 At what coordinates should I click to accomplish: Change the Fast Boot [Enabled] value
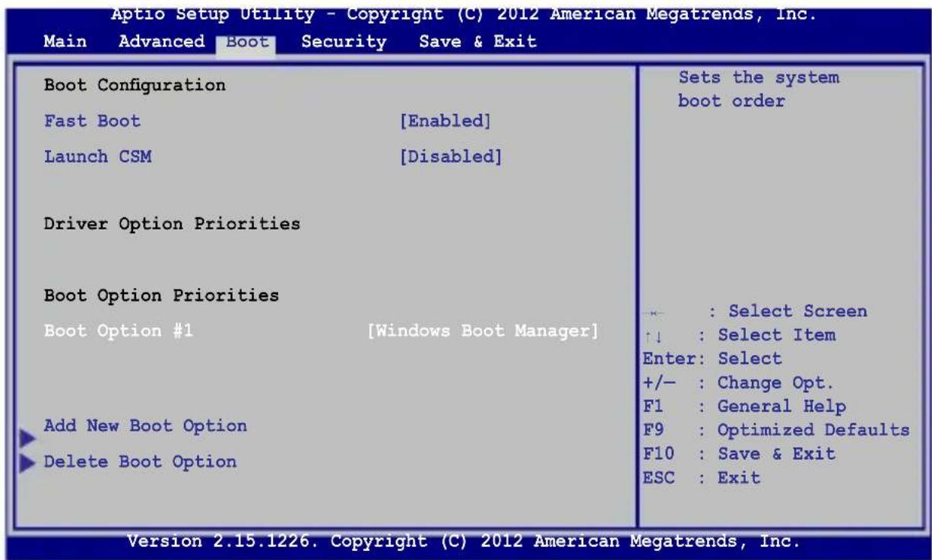point(444,121)
